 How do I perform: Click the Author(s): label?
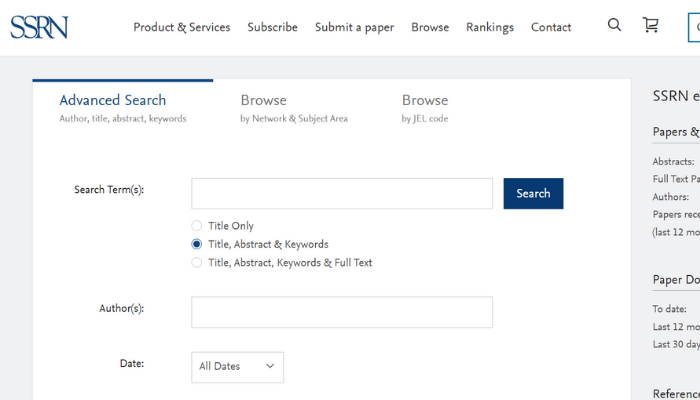pos(121,308)
